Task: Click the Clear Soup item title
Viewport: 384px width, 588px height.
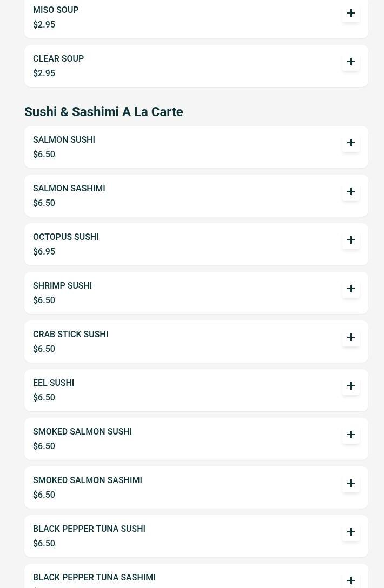Action: [x=58, y=58]
